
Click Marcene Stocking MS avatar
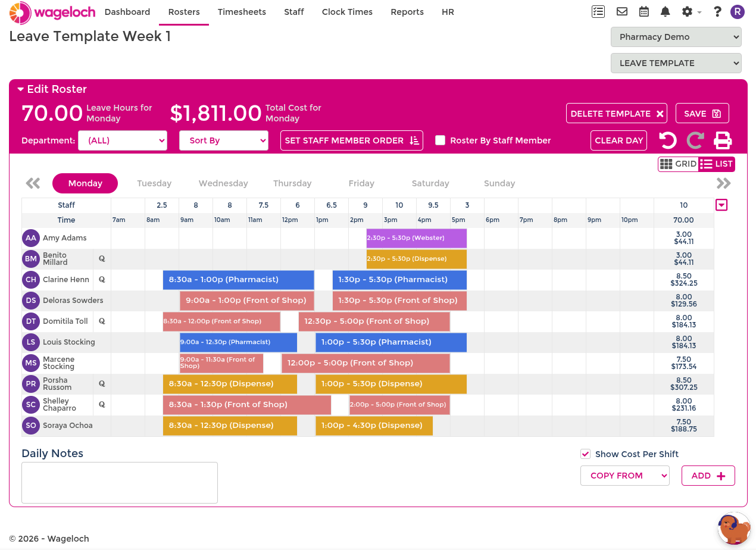pos(31,363)
